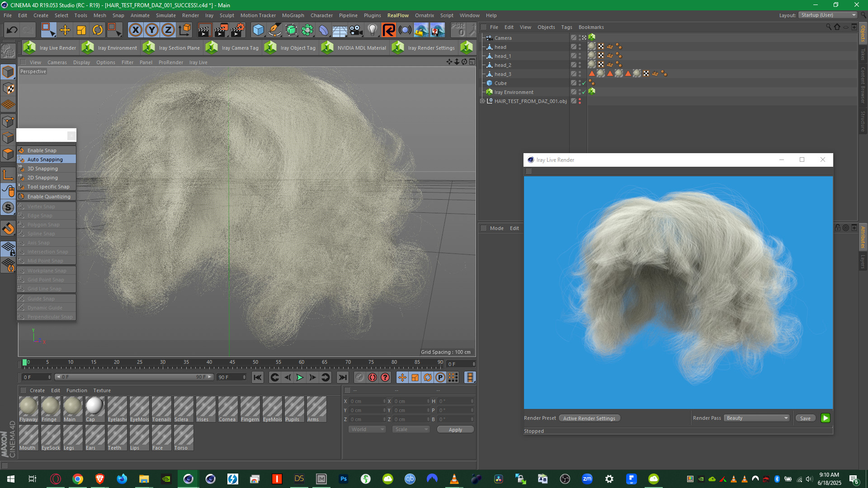Select the Scale tool icon
Screen dimensions: 868x488
pyautogui.click(x=81, y=30)
